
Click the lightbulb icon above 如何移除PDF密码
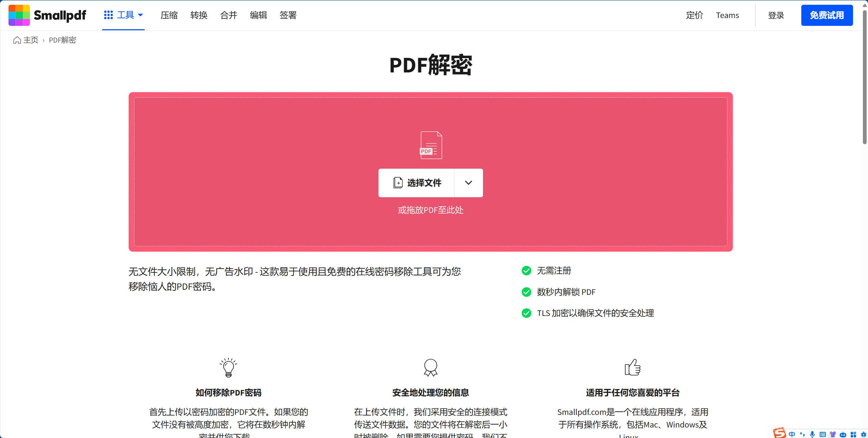(x=228, y=368)
